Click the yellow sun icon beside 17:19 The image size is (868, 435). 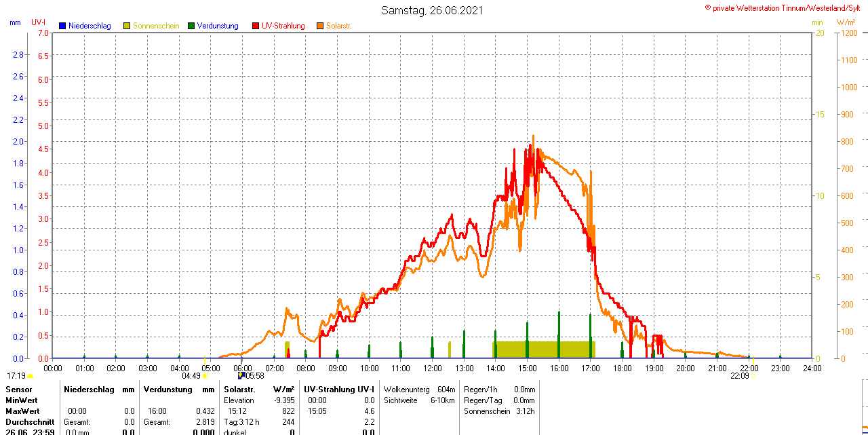[31, 376]
